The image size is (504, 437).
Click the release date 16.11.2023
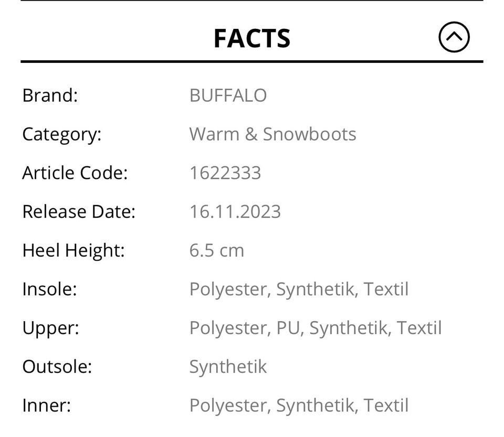(x=235, y=212)
